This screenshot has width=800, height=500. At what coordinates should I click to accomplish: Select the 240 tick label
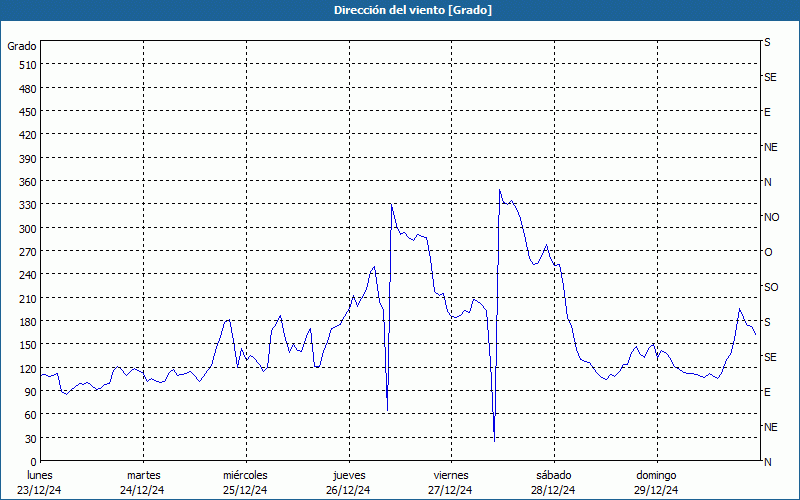(x=28, y=275)
